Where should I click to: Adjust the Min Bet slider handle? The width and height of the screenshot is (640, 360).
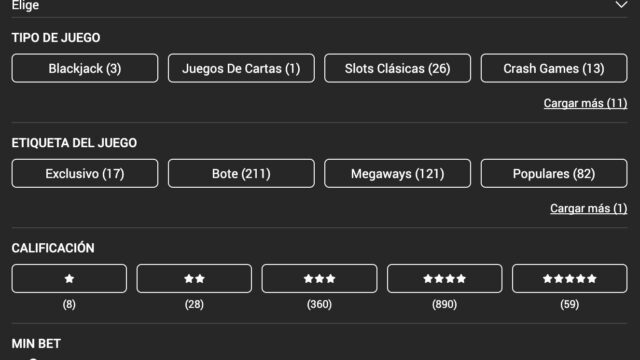[33, 359]
